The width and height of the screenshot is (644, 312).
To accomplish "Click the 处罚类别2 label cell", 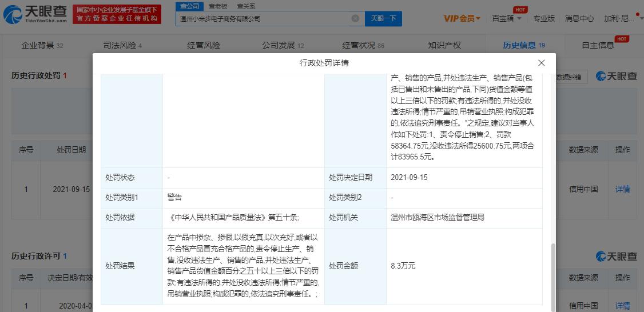I will pos(355,198).
